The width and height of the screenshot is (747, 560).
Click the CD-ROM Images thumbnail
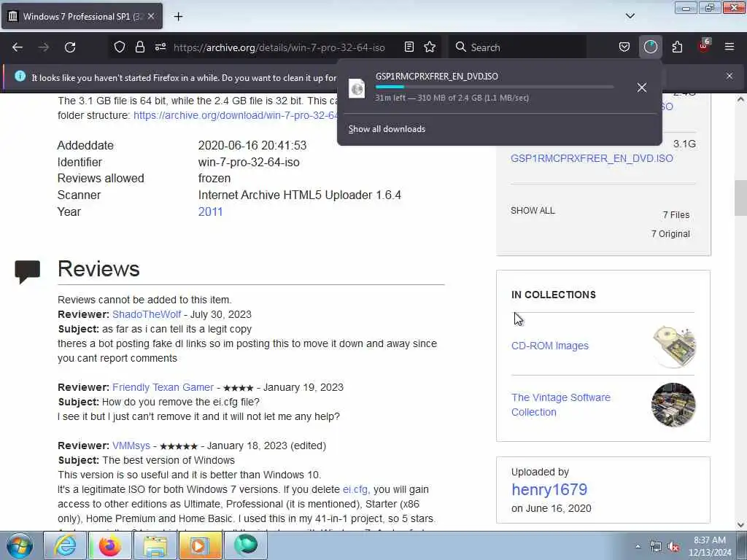674,346
